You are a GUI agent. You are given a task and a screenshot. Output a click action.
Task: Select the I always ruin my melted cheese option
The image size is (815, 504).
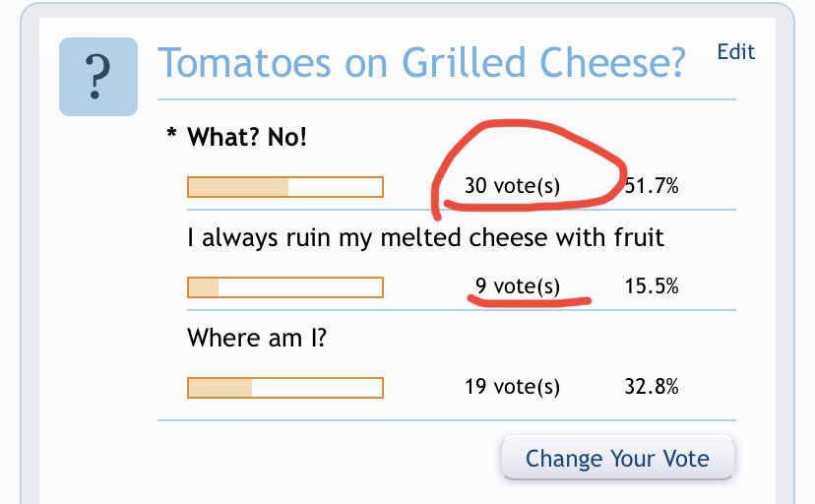click(425, 238)
